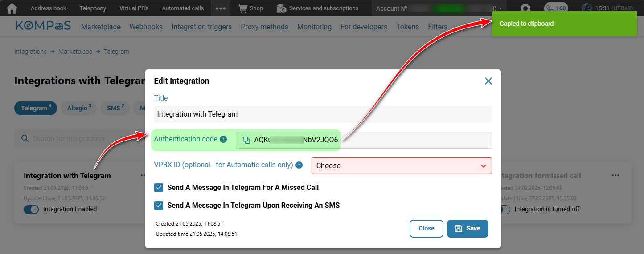644x254 pixels.
Task: Open the Integration triggers tab
Action: point(201,27)
